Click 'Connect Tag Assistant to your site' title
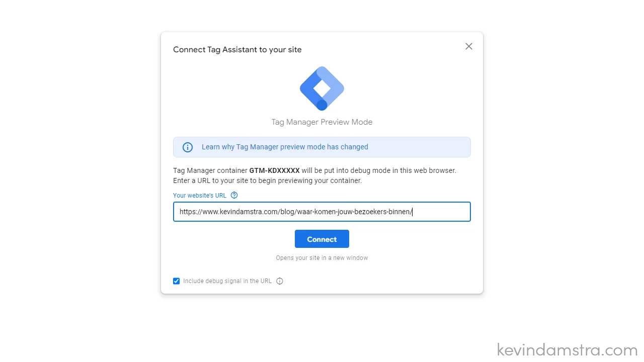This screenshot has height=362, width=644. point(237,49)
